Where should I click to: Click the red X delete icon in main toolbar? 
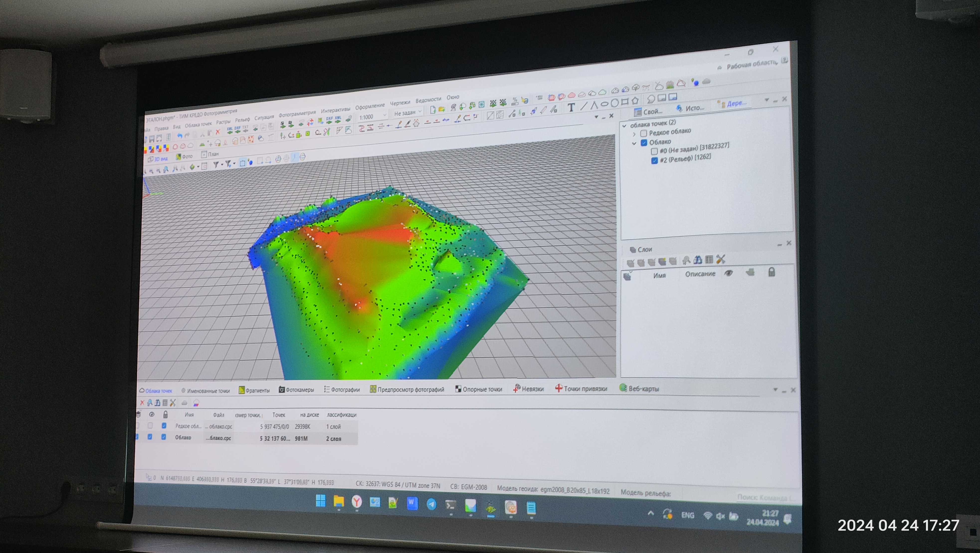[218, 132]
